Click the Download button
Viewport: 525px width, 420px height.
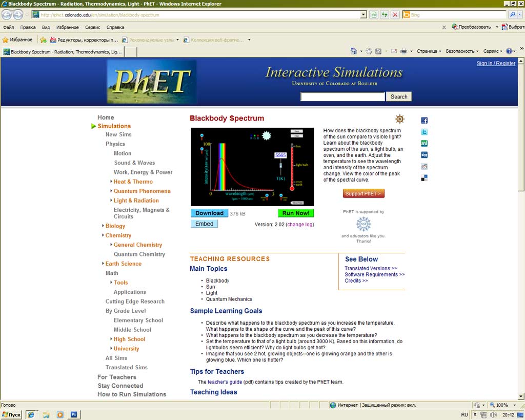tap(209, 213)
